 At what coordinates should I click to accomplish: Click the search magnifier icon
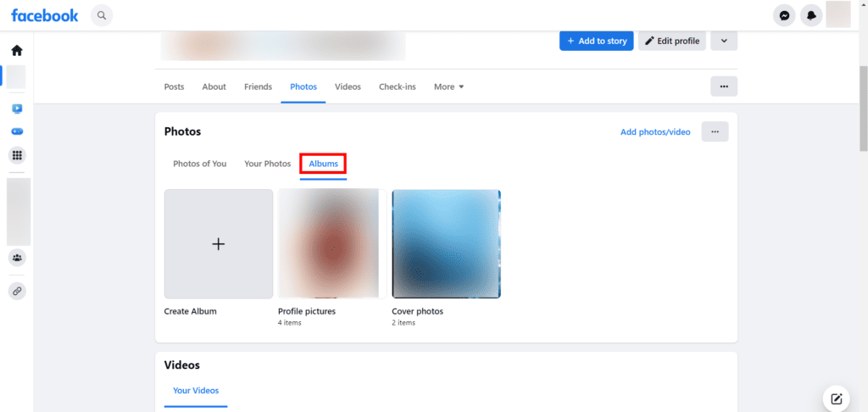[x=102, y=15]
